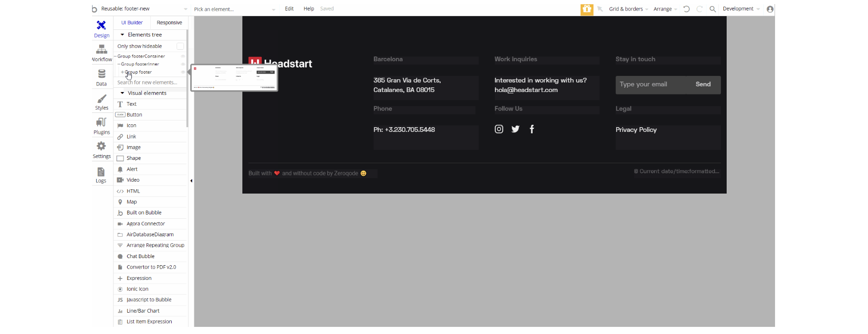Viewport: 868px width, 334px height.
Task: Click the Bubble logo icon
Action: (x=94, y=9)
